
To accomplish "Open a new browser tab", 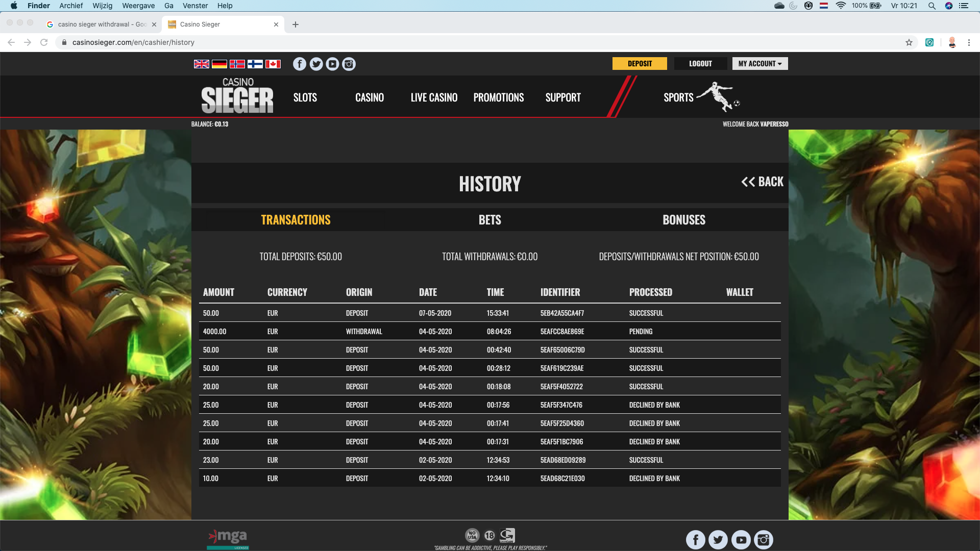I will (296, 24).
